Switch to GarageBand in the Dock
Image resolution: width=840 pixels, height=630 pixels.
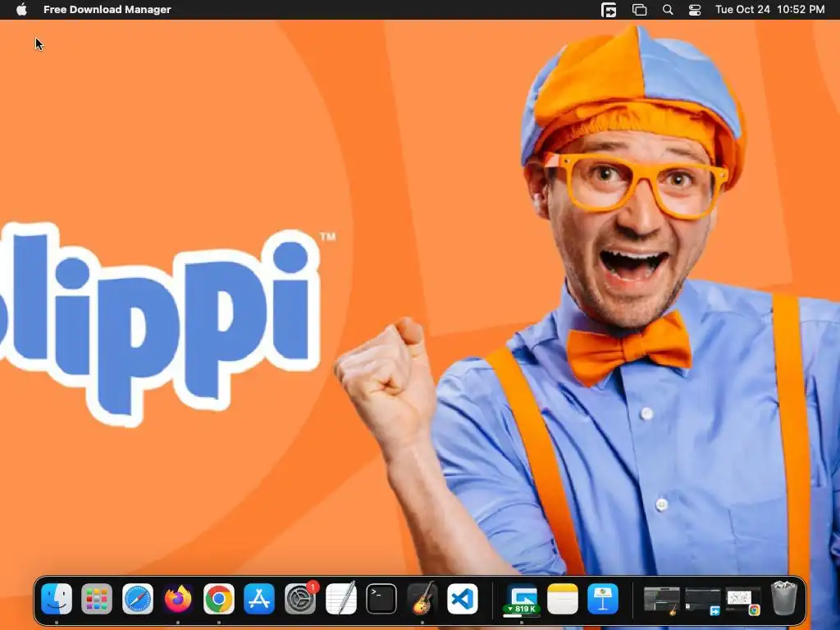point(422,598)
